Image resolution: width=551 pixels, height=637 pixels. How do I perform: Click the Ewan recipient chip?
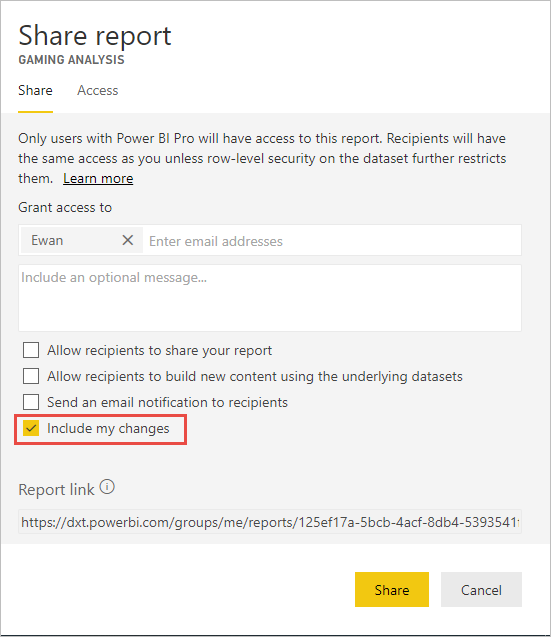pos(81,240)
